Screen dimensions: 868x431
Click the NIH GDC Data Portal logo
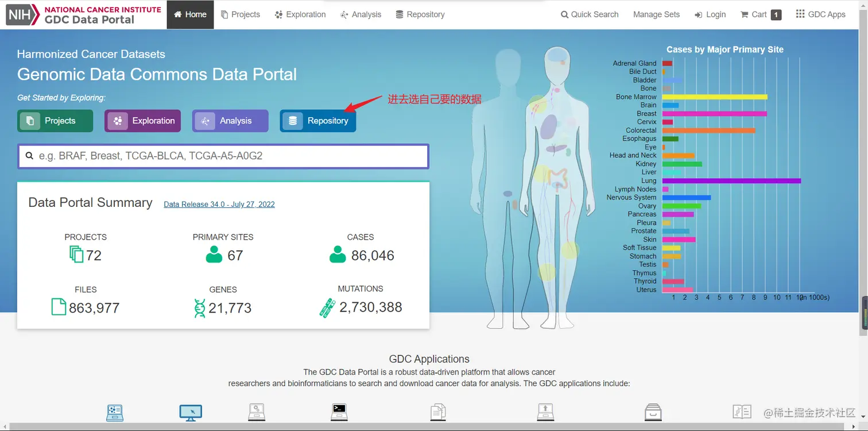[x=83, y=15]
